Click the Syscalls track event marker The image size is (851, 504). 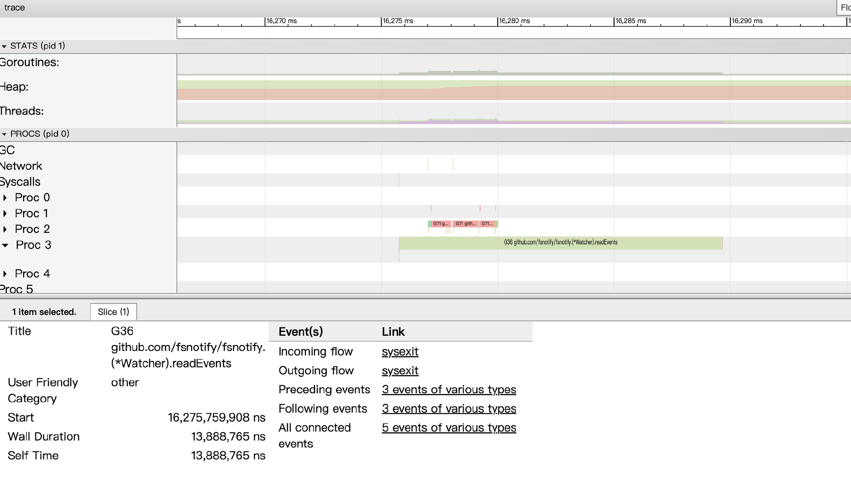pos(399,180)
